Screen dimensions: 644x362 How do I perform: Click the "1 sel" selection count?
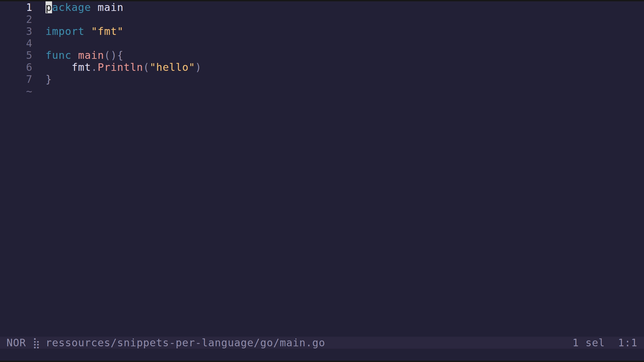588,343
